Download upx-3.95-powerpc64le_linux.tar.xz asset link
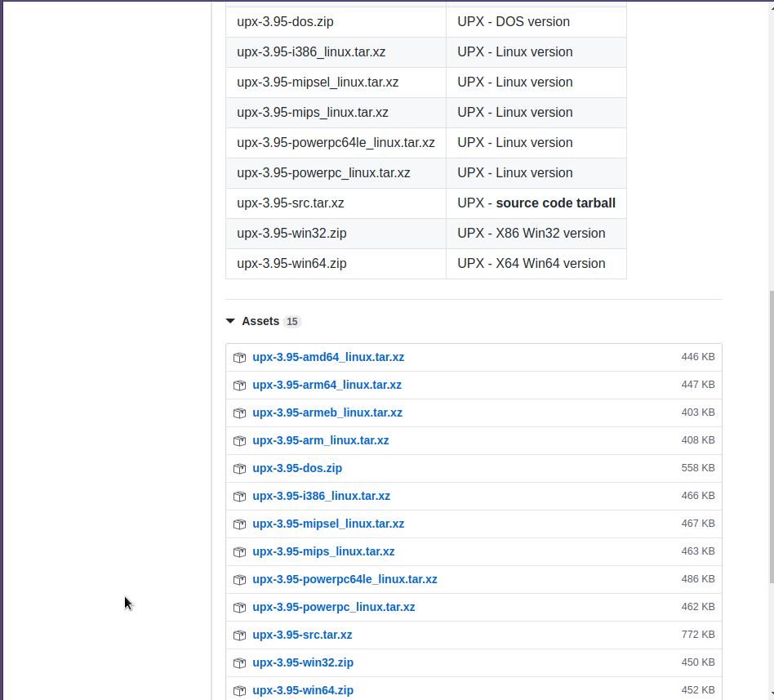 pyautogui.click(x=345, y=579)
